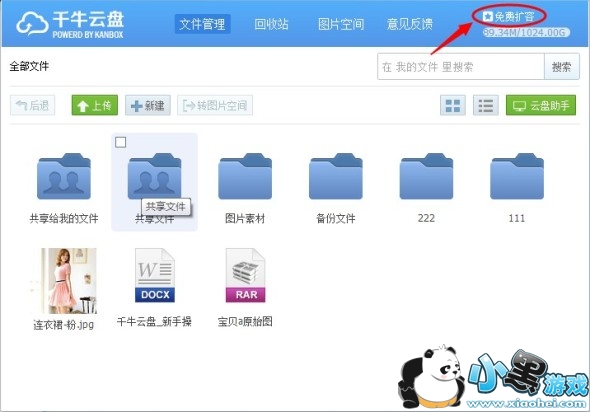Select the 宝贝a原始图 RAR archive
Screen dimensions: 590x412
pos(245,275)
